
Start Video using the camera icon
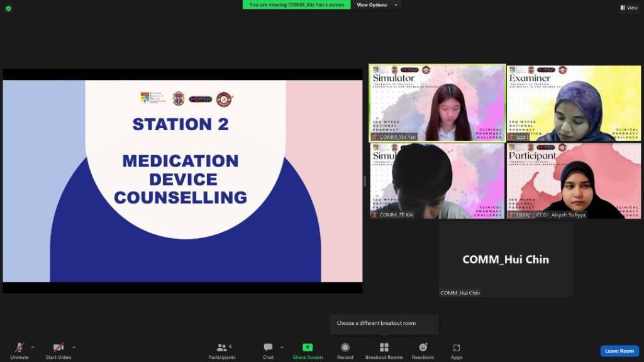(x=58, y=348)
